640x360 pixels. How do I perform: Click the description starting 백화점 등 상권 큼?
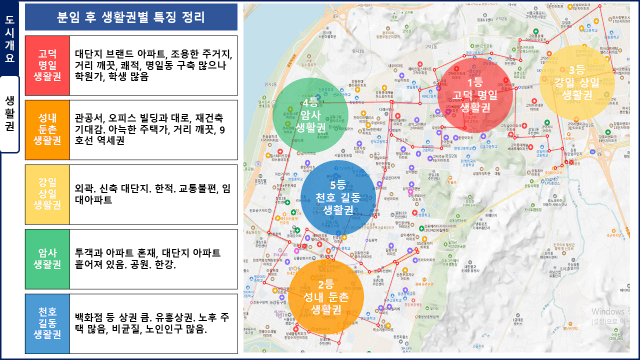153,324
